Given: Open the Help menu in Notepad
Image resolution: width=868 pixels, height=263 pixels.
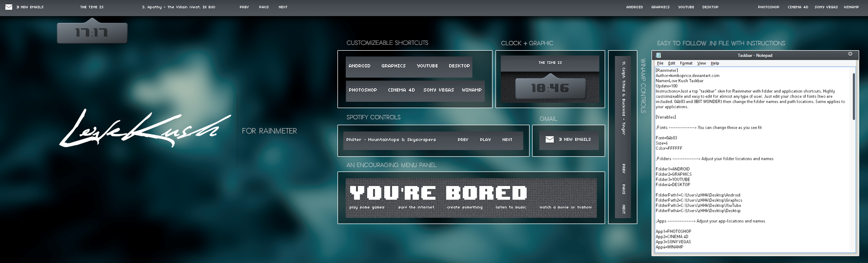Looking at the screenshot, I should tap(714, 63).
